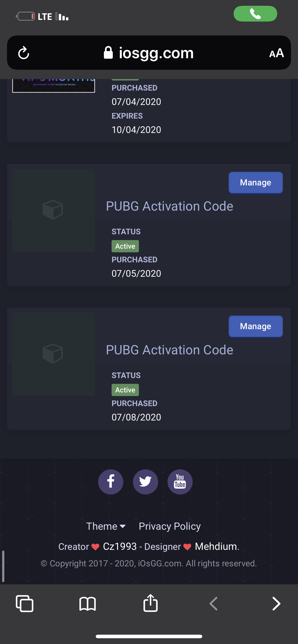This screenshot has height=644, width=298.
Task: Go back with the left chevron
Action: 213,604
